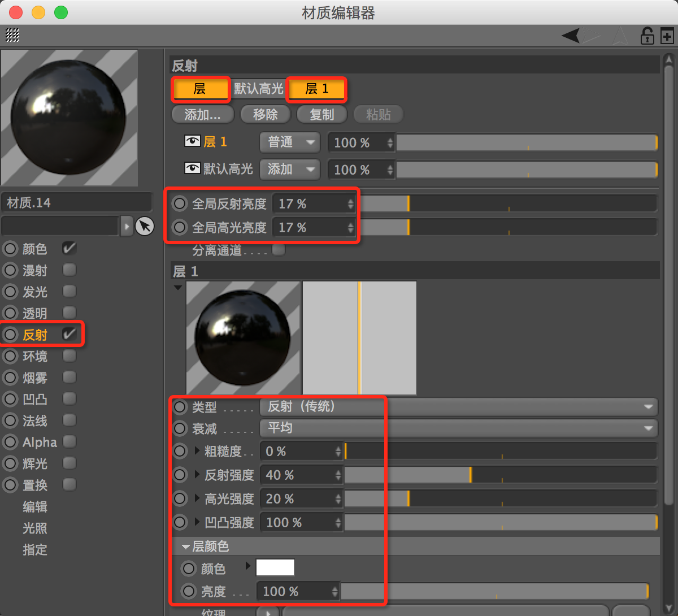Click the radio circle next to 粗糙度
This screenshot has height=616, width=678.
(x=180, y=451)
